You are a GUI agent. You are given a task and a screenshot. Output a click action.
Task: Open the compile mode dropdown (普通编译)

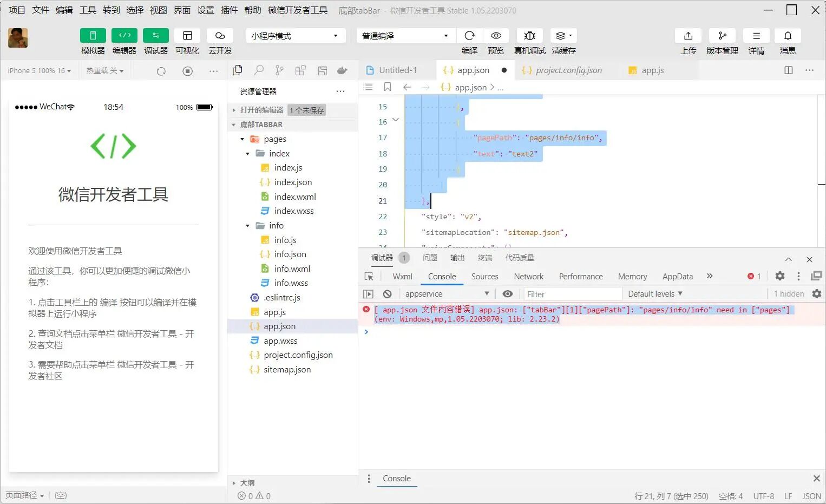pyautogui.click(x=406, y=36)
